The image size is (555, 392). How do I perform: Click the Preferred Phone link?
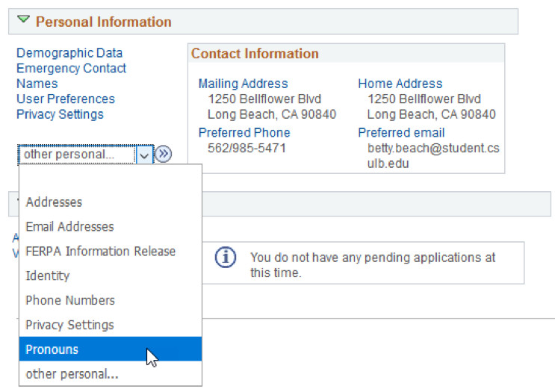point(244,132)
